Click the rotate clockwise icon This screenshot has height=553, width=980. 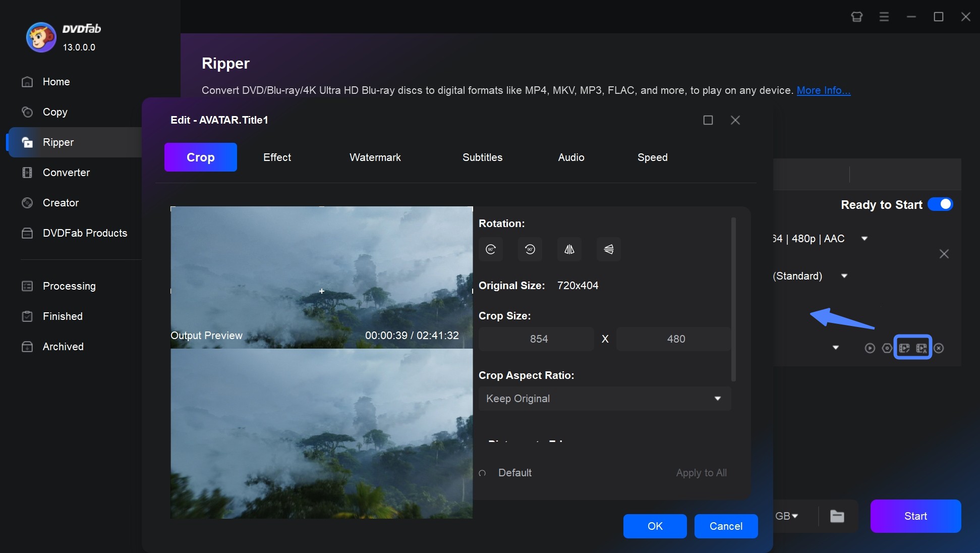(490, 249)
